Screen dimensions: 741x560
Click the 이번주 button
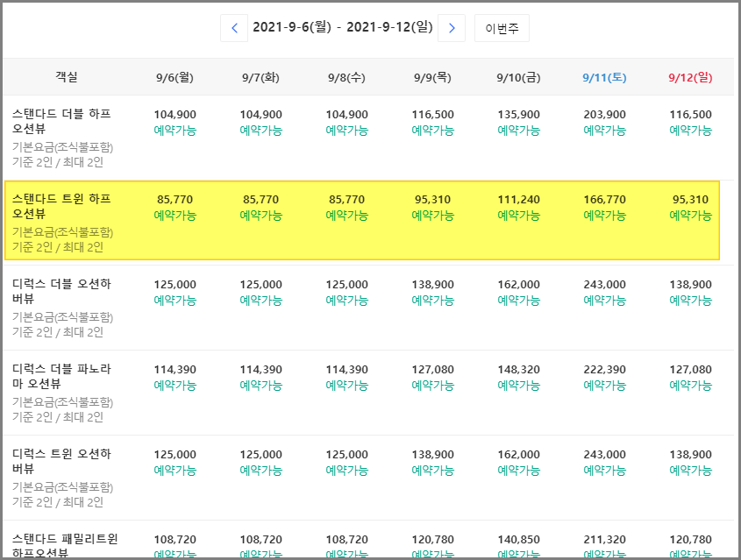(x=502, y=28)
